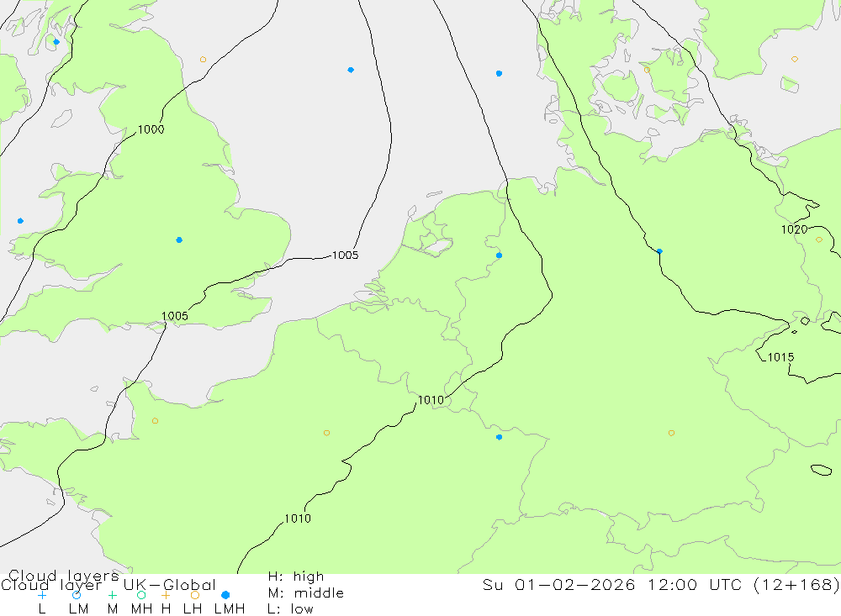Viewport: 841px width, 616px height.
Task: Click the 'LH' legend label text
Action: 193,609
